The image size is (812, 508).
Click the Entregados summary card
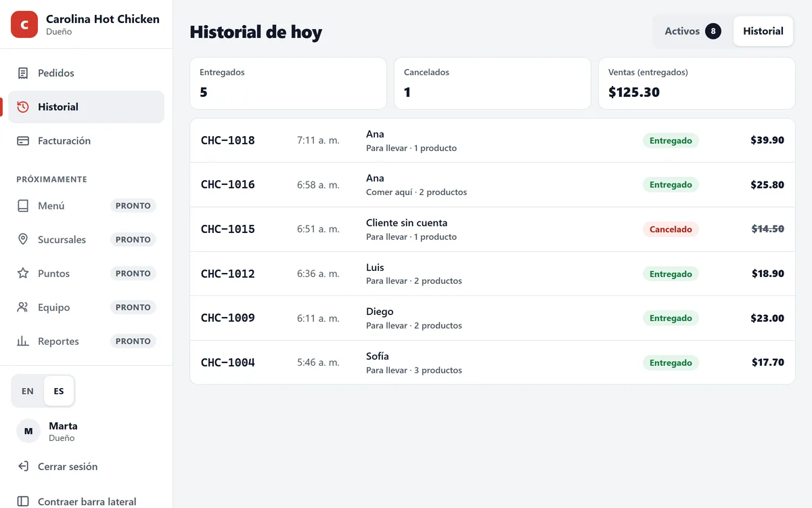point(288,83)
